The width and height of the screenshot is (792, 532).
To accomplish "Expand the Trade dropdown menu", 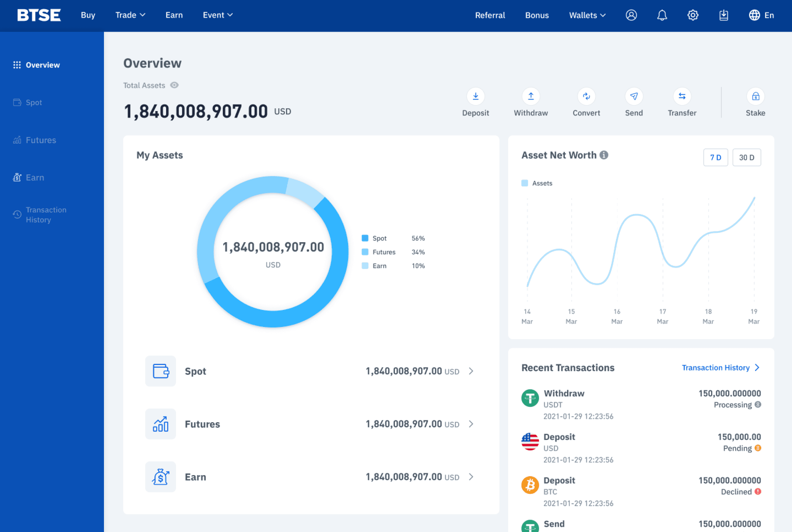I will click(130, 15).
